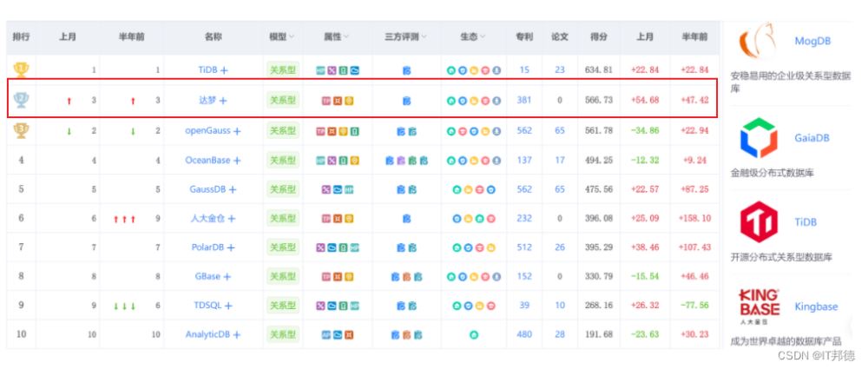The width and height of the screenshot is (868, 369).
Task: Click the gold trophy icon for rank 1
Action: click(x=21, y=69)
